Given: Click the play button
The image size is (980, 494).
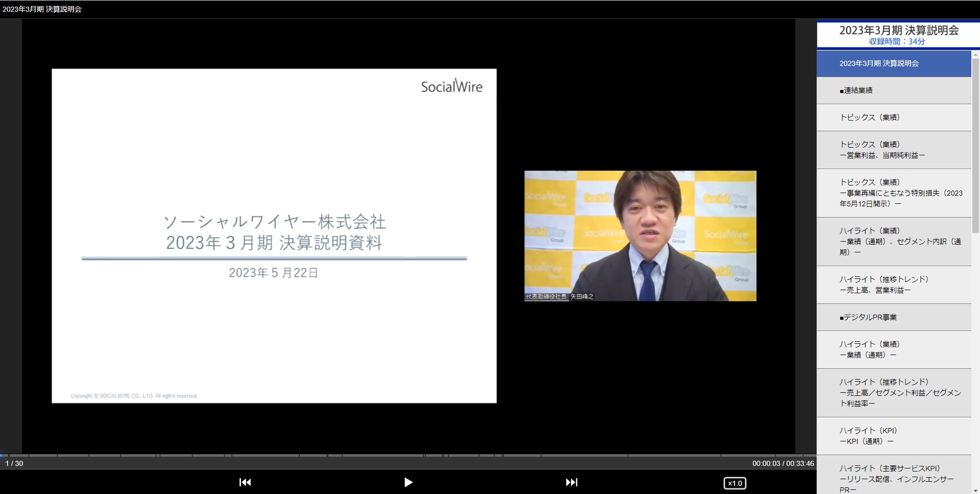Looking at the screenshot, I should (408, 482).
